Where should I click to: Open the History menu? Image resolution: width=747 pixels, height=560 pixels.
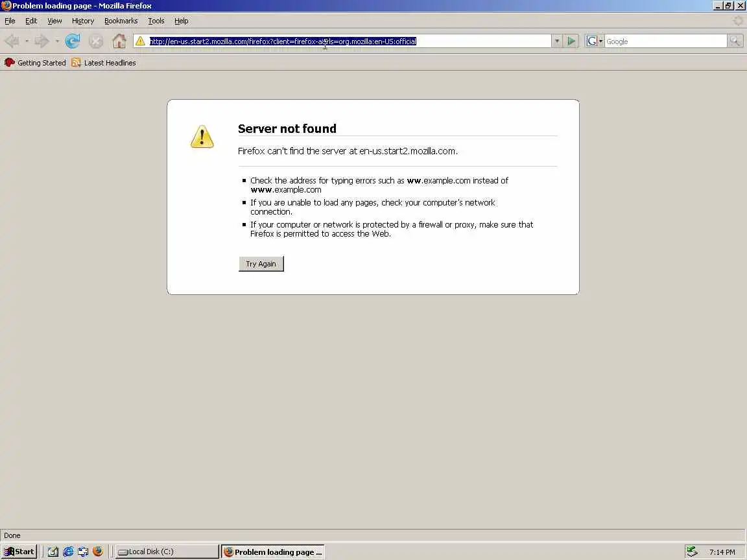pyautogui.click(x=83, y=21)
